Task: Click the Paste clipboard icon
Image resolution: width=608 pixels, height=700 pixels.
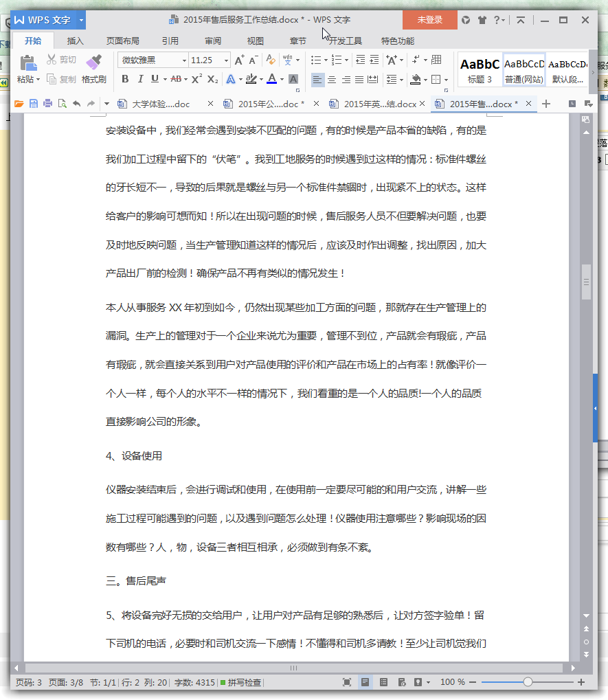Action: [28, 63]
